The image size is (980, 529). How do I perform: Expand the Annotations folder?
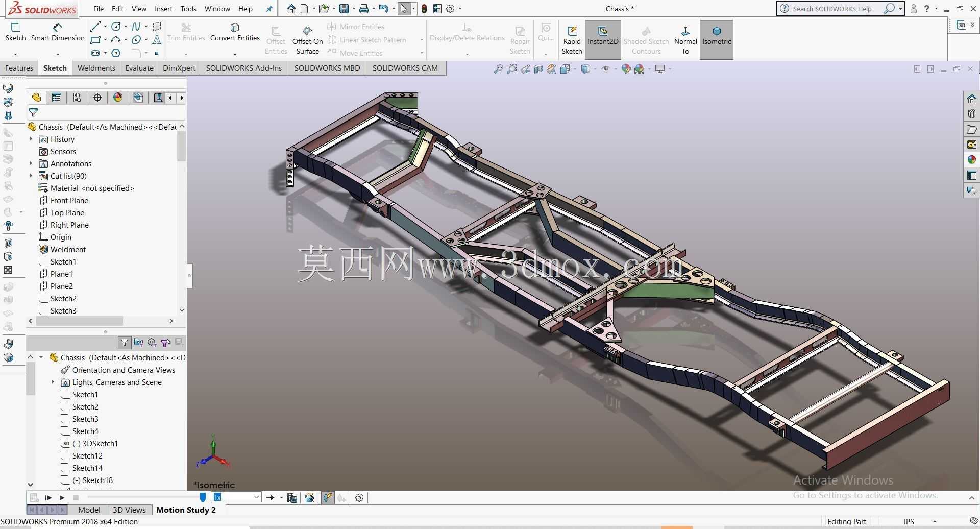coord(31,163)
